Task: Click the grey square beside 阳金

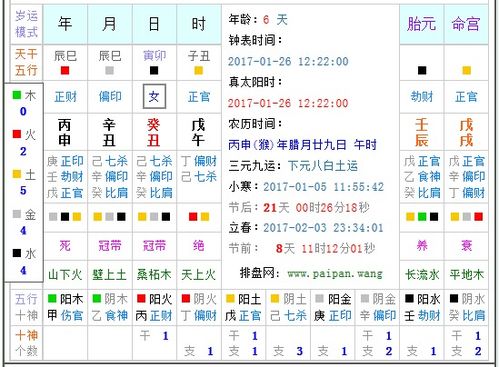Action: point(320,298)
